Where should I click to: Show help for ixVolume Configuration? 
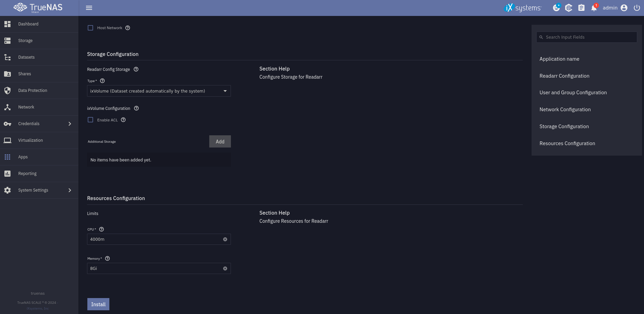pyautogui.click(x=136, y=108)
